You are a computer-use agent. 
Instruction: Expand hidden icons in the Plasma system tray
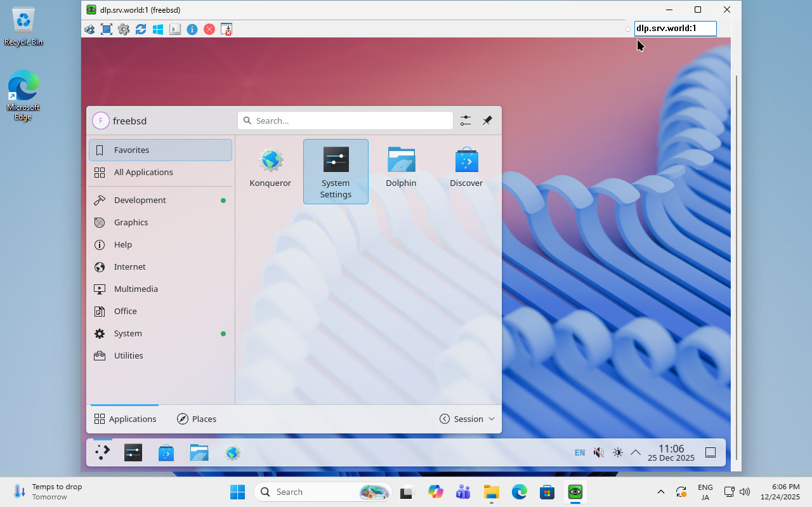(636, 452)
